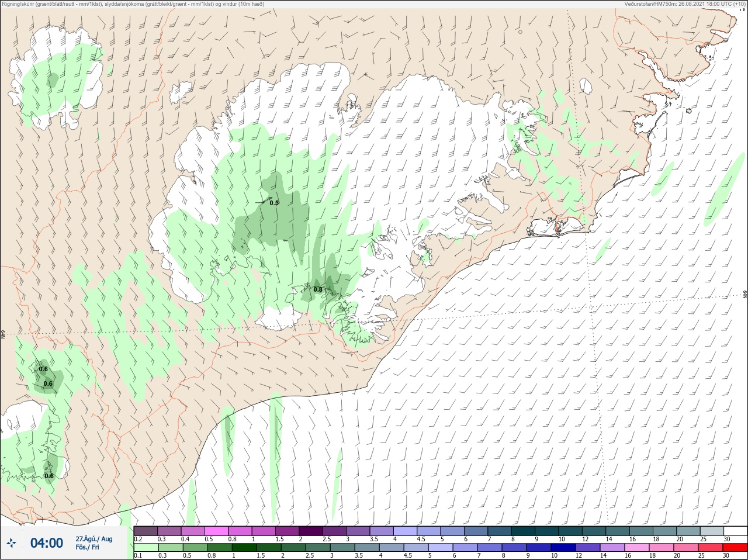Viewport: 748px width, 560px height.
Task: Select the red lower swatch after 30
Action: coord(736,548)
